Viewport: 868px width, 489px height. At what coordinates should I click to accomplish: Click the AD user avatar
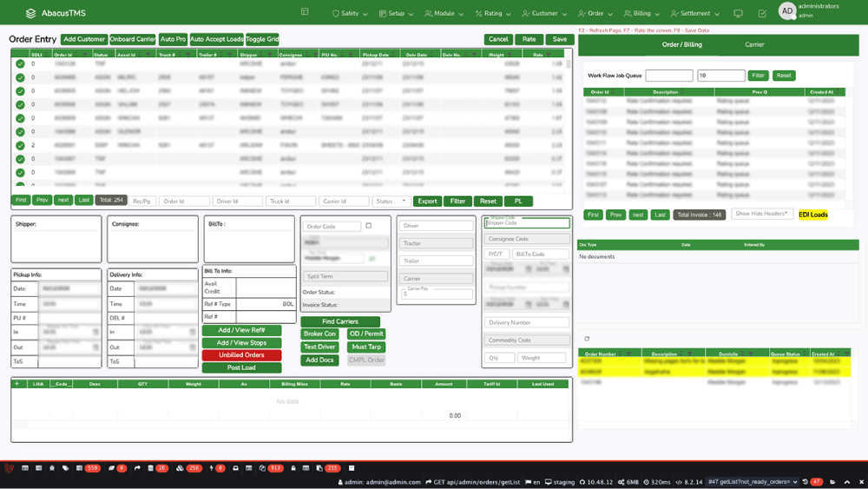coord(786,11)
